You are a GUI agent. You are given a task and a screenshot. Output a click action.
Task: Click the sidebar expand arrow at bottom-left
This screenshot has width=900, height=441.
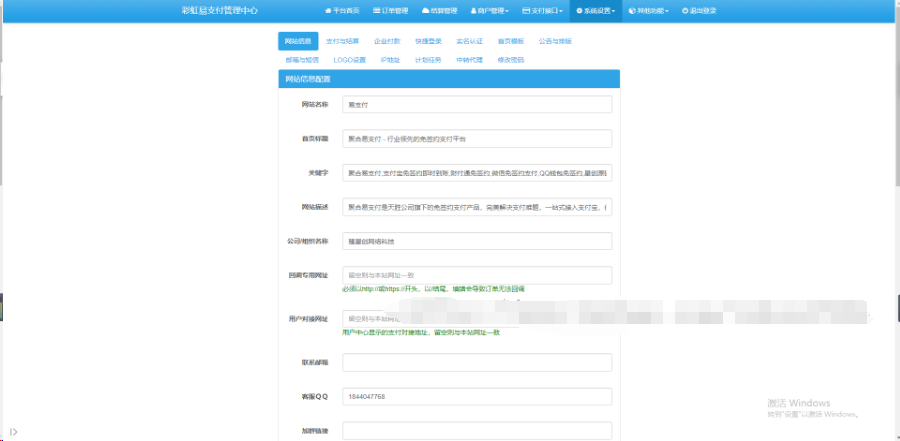(x=13, y=431)
